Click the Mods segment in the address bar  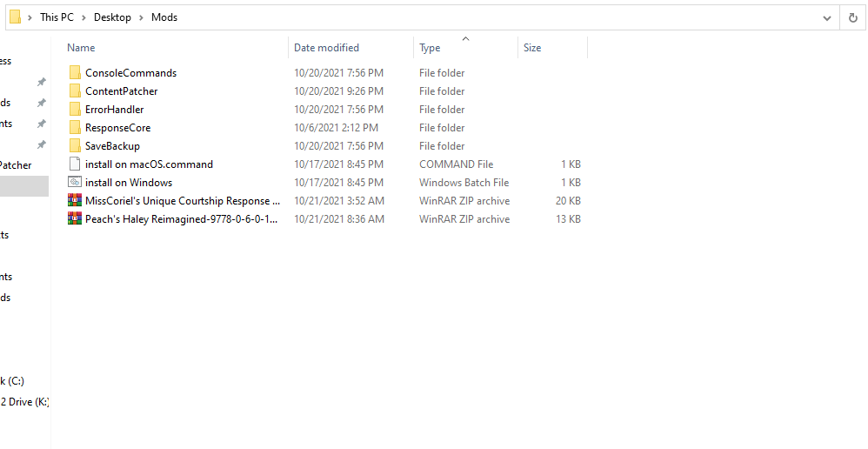[164, 17]
